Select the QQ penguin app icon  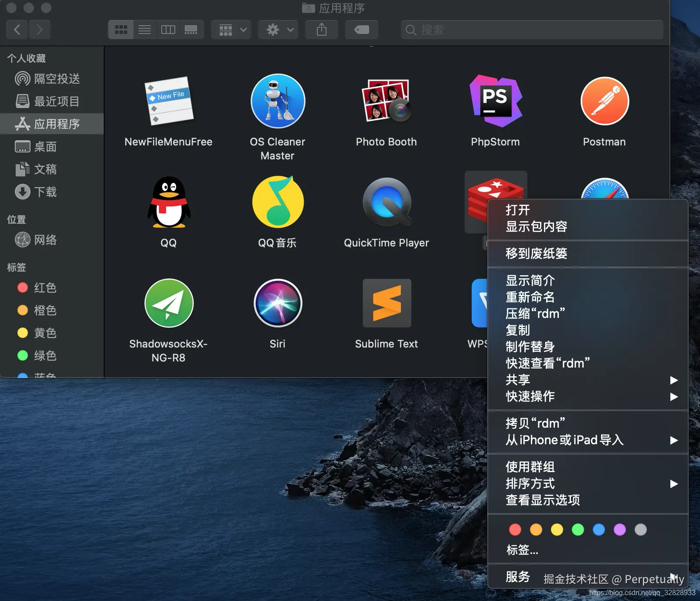pyautogui.click(x=169, y=202)
